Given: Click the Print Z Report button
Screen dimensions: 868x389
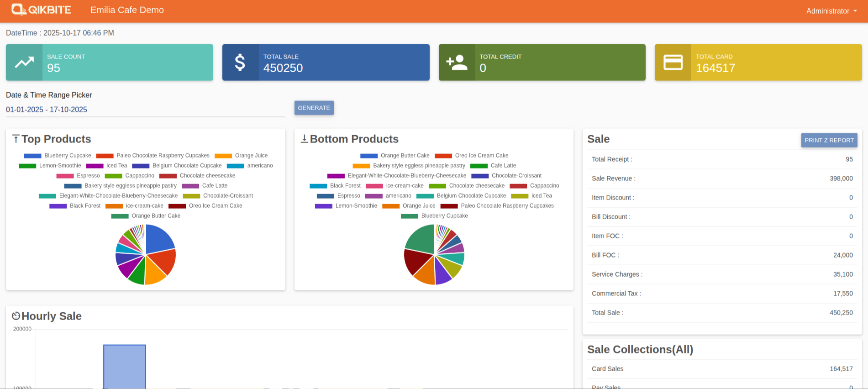Looking at the screenshot, I should [x=829, y=140].
